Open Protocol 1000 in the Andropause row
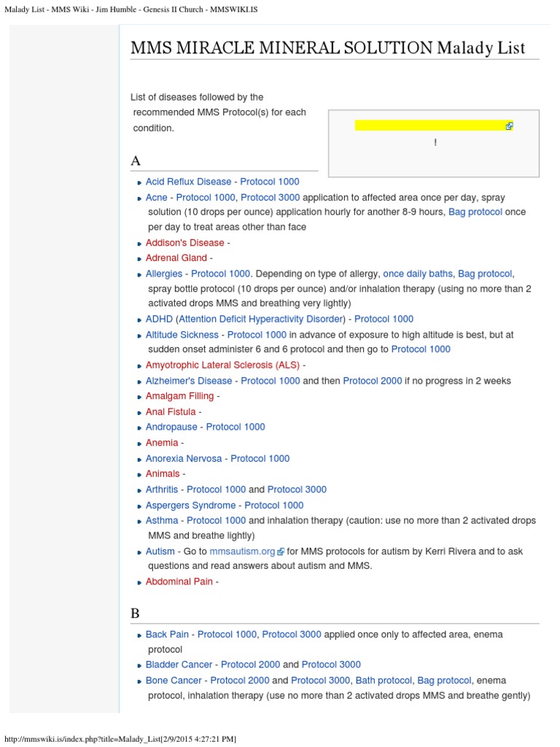The height and width of the screenshot is (747, 560). point(236,427)
